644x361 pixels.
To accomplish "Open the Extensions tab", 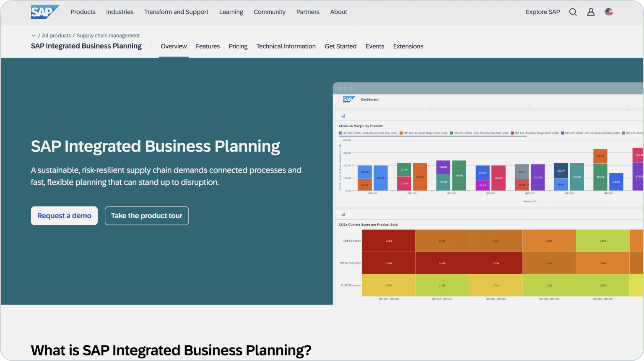I will click(x=408, y=46).
